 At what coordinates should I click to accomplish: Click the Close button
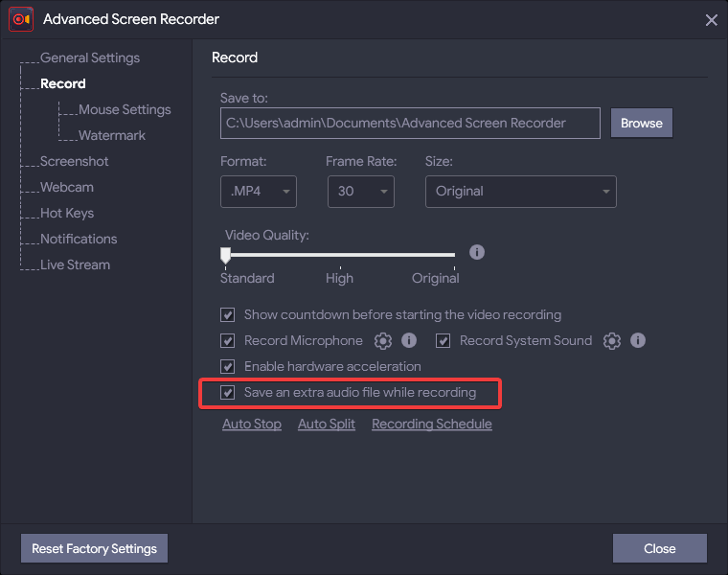660,548
